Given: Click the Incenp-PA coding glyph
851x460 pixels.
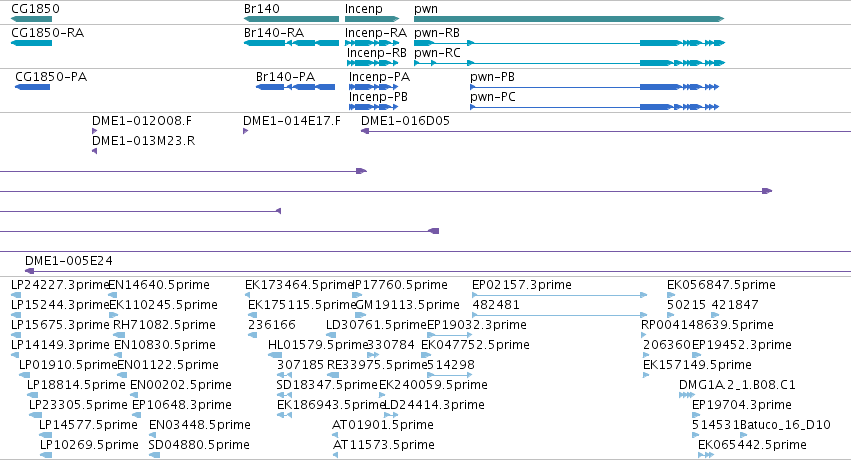Looking at the screenshot, I should 373,87.
